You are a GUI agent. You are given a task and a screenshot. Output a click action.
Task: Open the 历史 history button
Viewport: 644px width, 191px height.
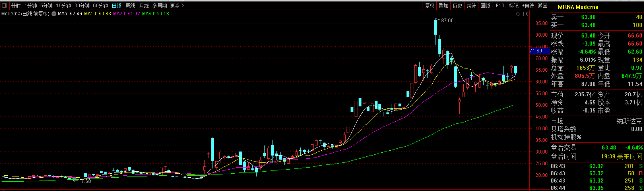[x=457, y=6]
